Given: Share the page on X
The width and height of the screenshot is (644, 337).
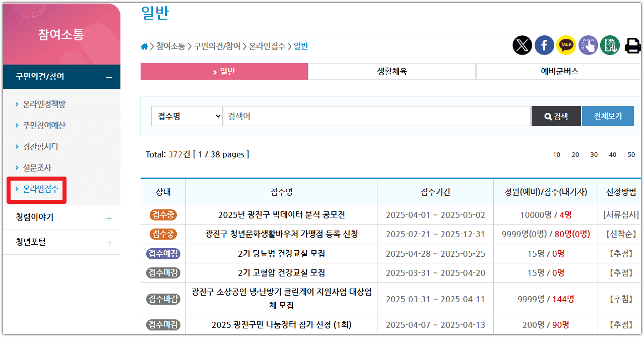Looking at the screenshot, I should pyautogui.click(x=522, y=45).
